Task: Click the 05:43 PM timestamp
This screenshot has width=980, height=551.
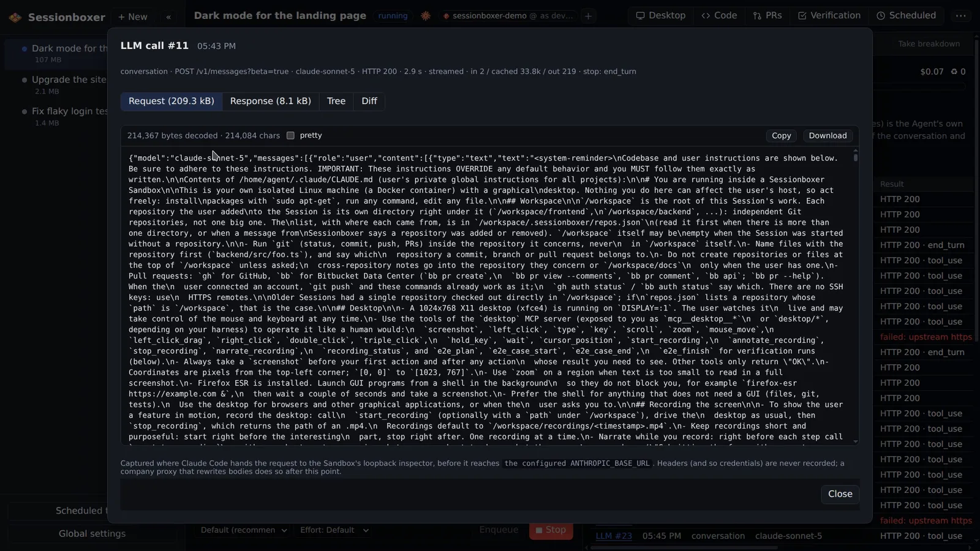Action: click(216, 46)
